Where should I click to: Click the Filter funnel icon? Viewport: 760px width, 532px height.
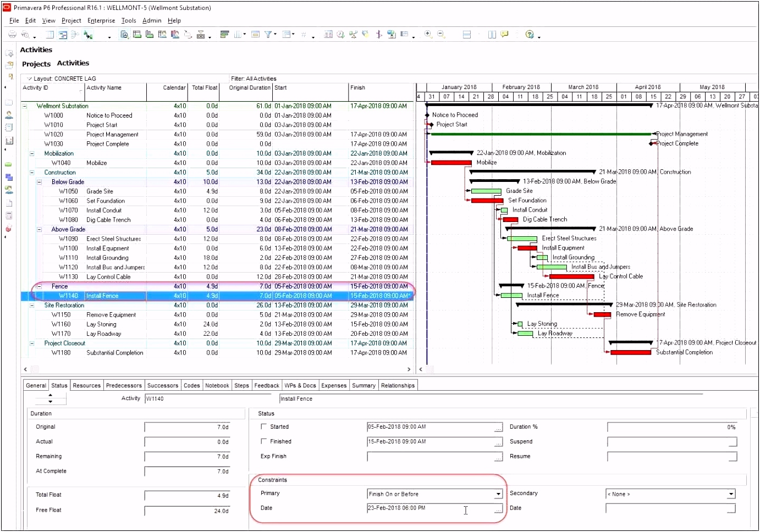pyautogui.click(x=268, y=35)
